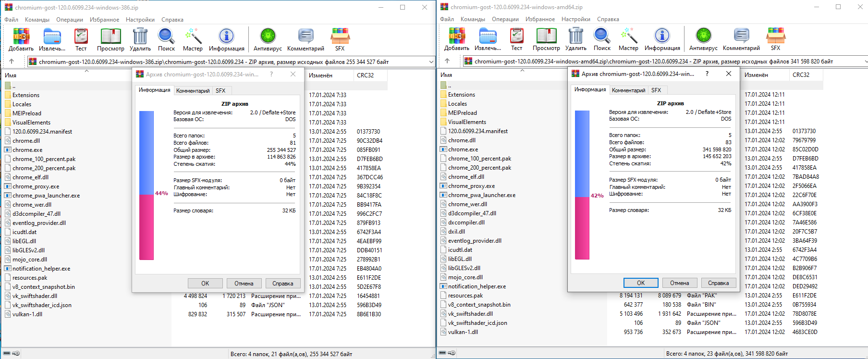This screenshot has width=868, height=359.
Task: Click Отмена in right archive info dialog
Action: [x=680, y=283]
